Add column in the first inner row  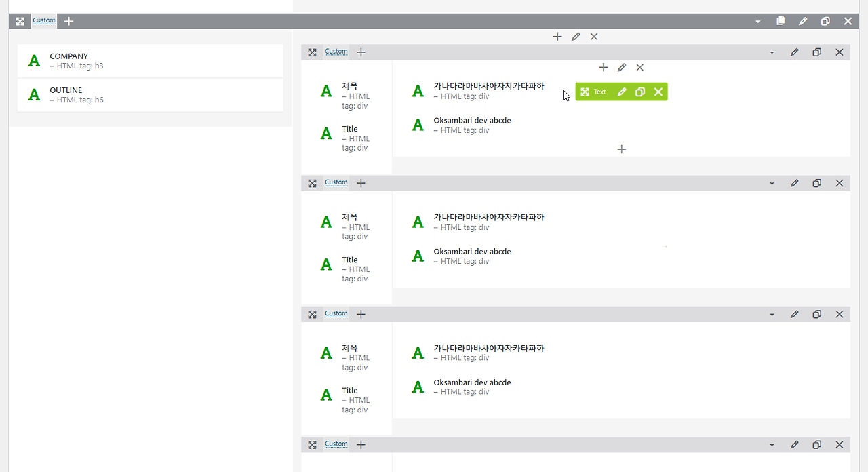[x=361, y=52]
